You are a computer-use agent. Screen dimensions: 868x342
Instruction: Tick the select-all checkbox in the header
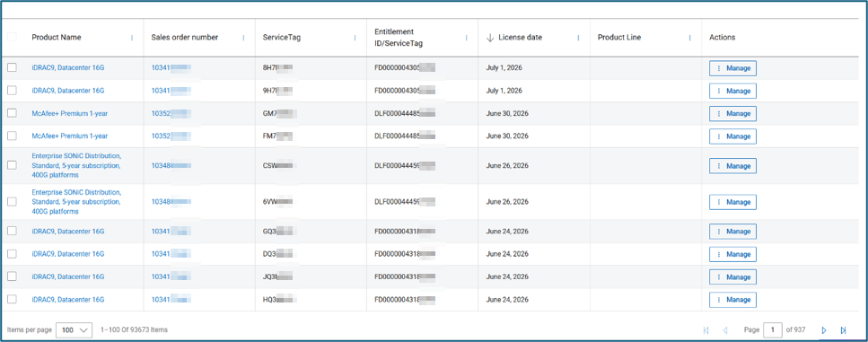tap(13, 37)
